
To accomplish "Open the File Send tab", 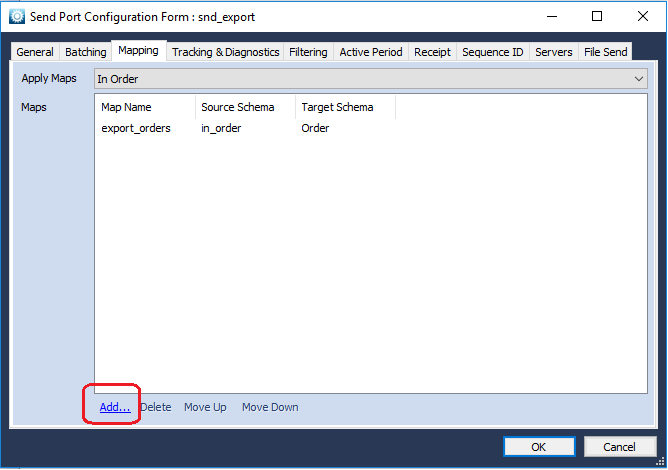I will (605, 52).
